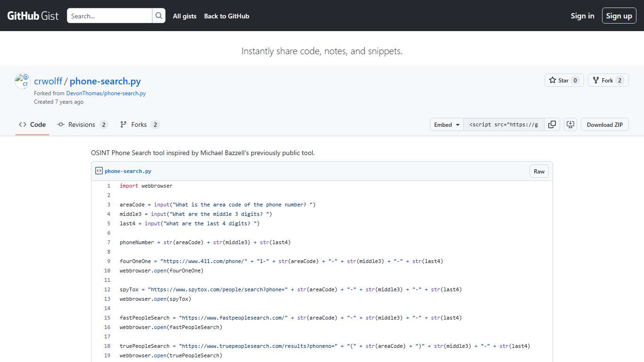Download the gist as ZIP
The image size is (644, 362).
point(604,124)
